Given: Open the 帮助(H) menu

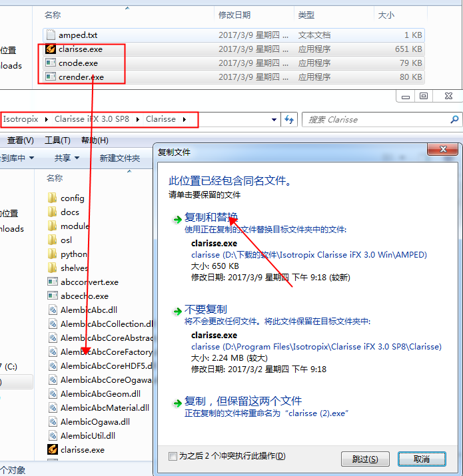Looking at the screenshot, I should coord(95,140).
